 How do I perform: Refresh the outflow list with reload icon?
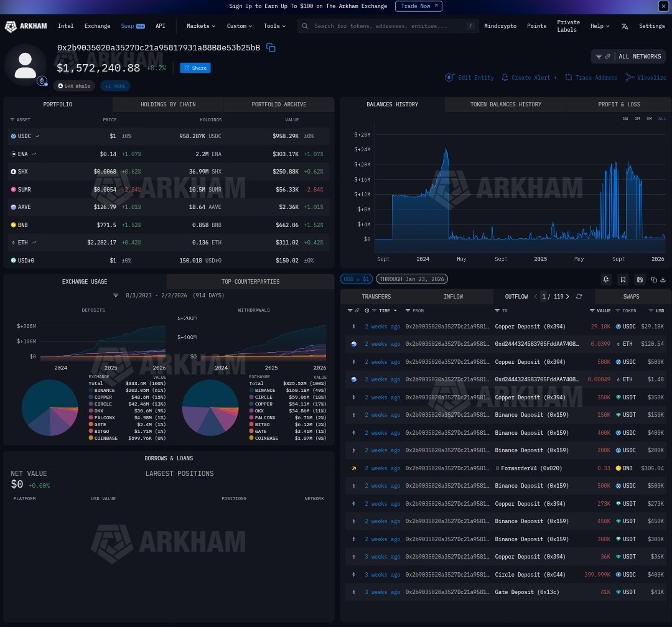pos(579,297)
